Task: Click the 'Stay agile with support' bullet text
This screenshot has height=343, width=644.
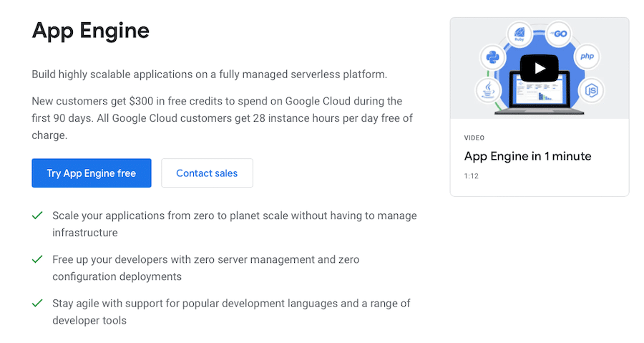Action: click(231, 311)
